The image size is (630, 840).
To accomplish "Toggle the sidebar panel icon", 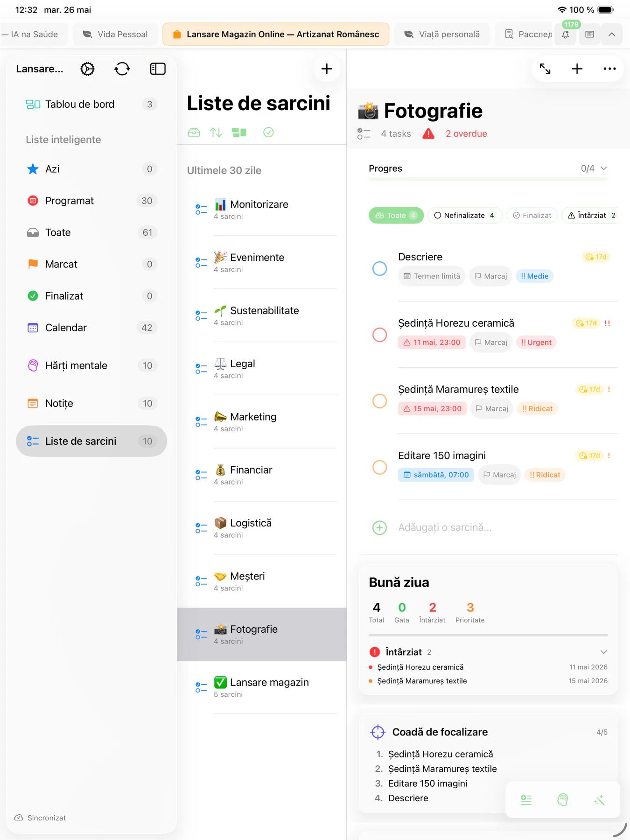I will (x=158, y=69).
